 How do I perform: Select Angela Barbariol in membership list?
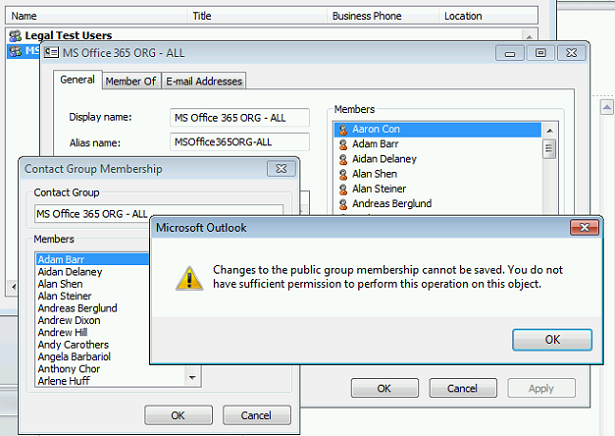(x=93, y=357)
